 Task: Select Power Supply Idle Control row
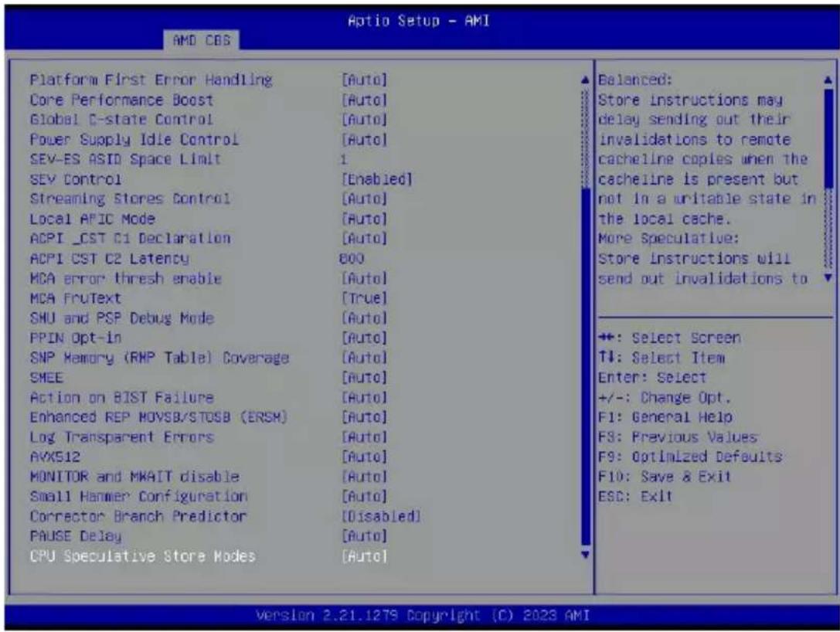pos(134,140)
